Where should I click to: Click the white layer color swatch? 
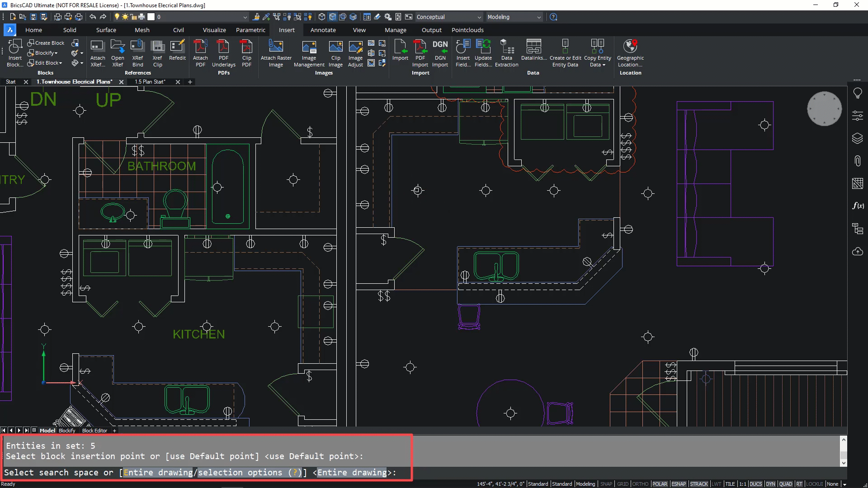[x=151, y=17]
